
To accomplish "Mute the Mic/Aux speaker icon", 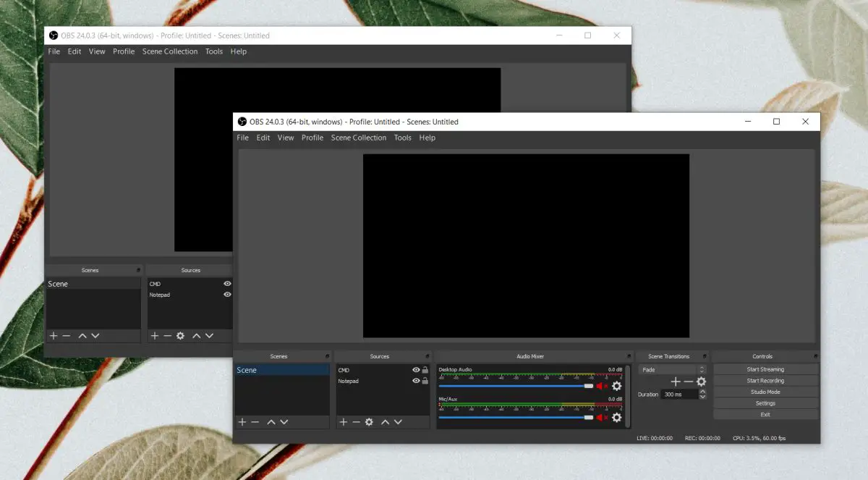I will (x=600, y=418).
